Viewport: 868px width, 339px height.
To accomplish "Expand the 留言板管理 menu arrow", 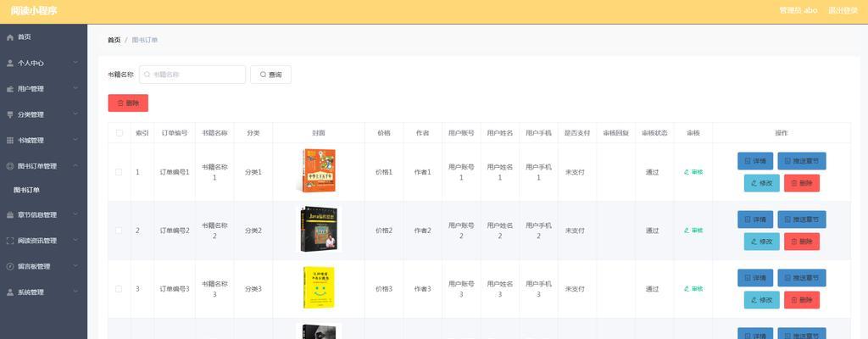I will [x=75, y=266].
